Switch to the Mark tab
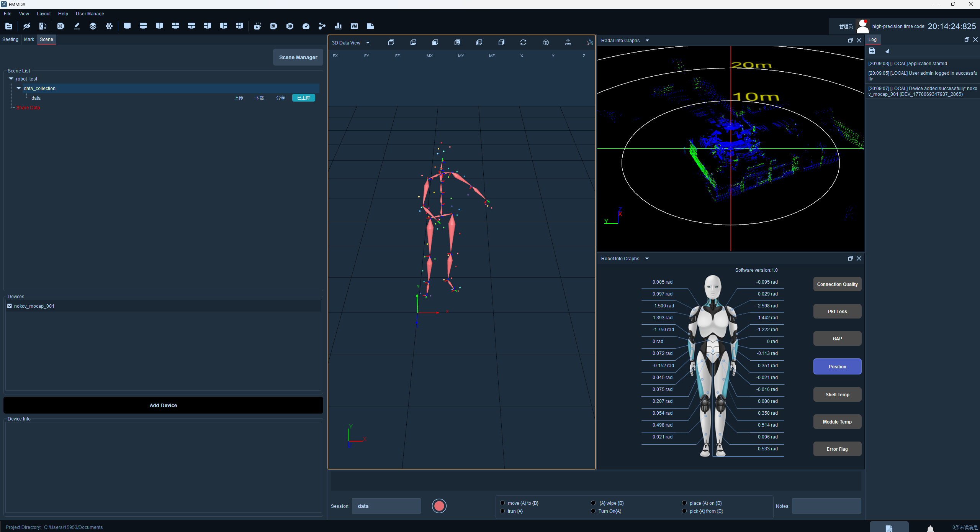980x532 pixels. click(x=29, y=39)
